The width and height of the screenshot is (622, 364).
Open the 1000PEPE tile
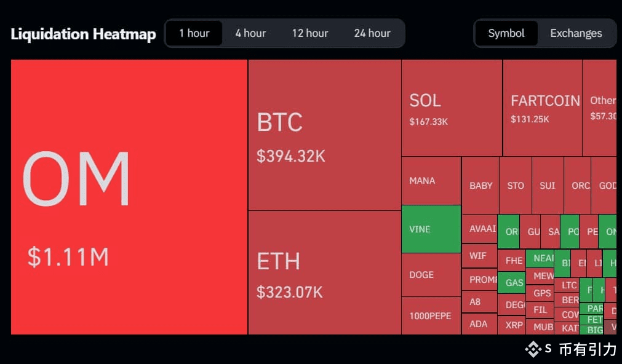431,315
